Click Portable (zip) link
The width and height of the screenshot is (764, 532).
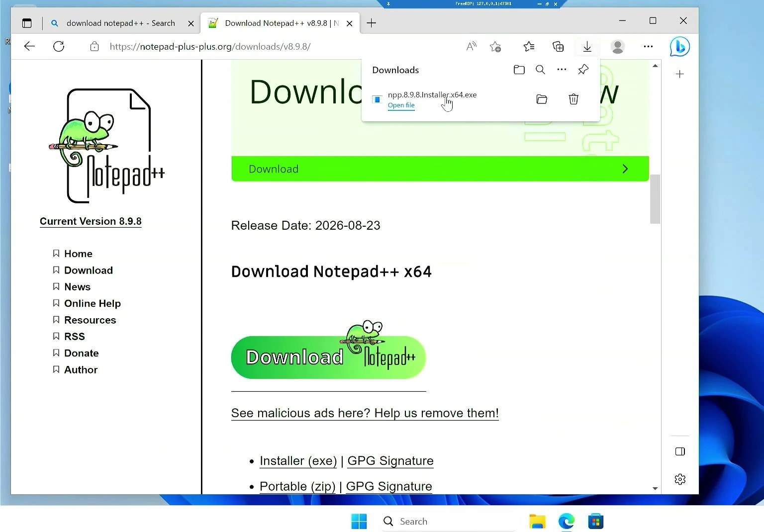click(297, 486)
